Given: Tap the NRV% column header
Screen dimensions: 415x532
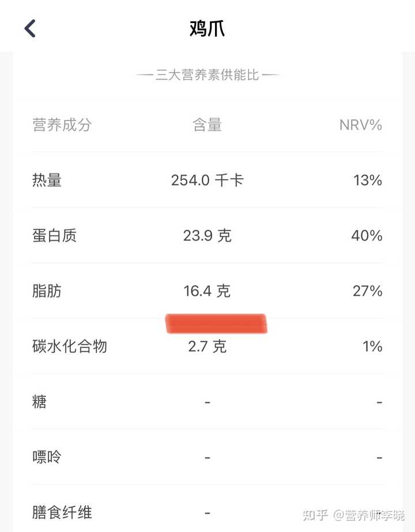Looking at the screenshot, I should click(361, 125).
